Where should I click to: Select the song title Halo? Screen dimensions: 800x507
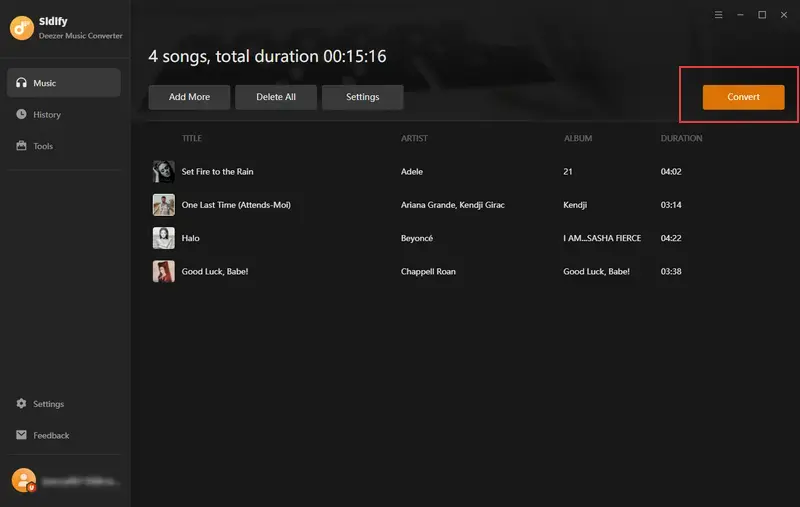(190, 238)
